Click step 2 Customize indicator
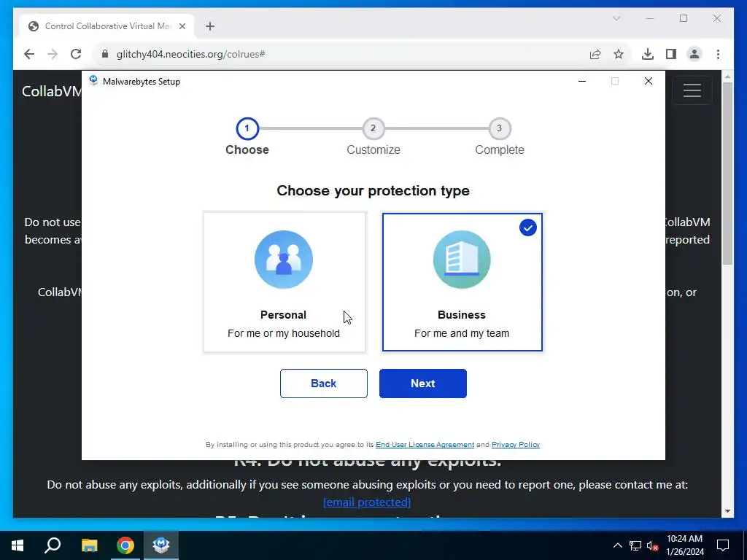This screenshot has width=747, height=560. pos(373,128)
